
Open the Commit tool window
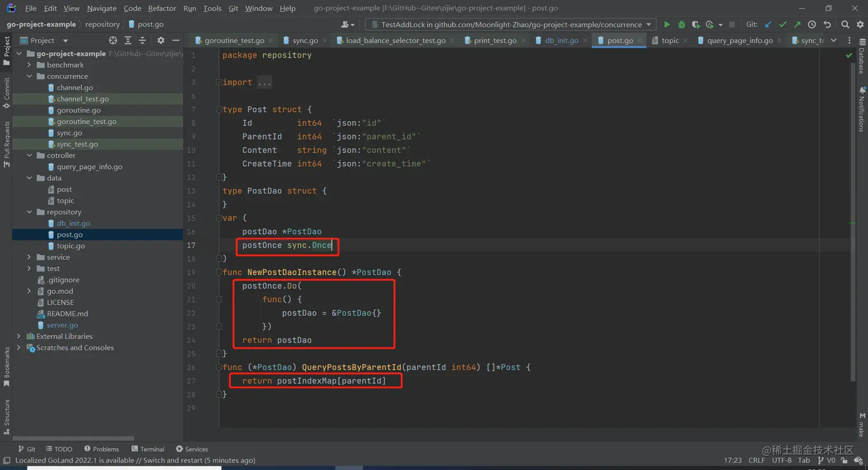pos(6,92)
